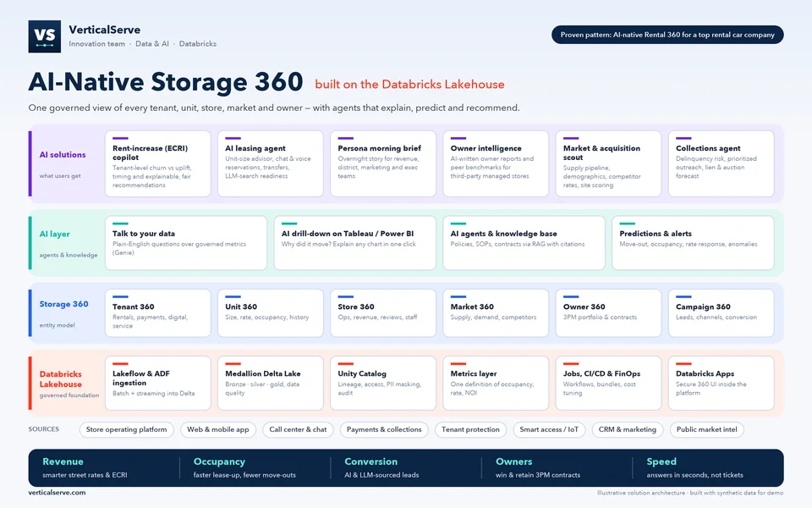Select the Market 360 card
The image size is (812, 508).
point(496,313)
